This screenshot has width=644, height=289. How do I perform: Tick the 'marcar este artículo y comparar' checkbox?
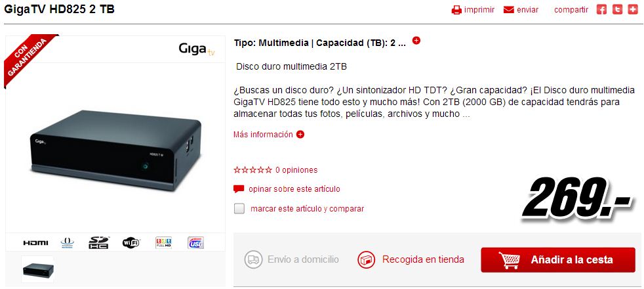(x=239, y=208)
